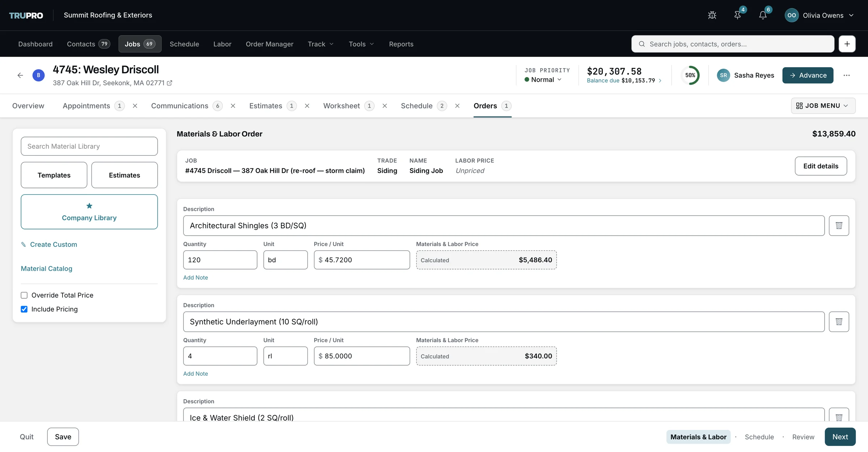Click the plus quick-add button
The image size is (868, 452).
coord(847,44)
